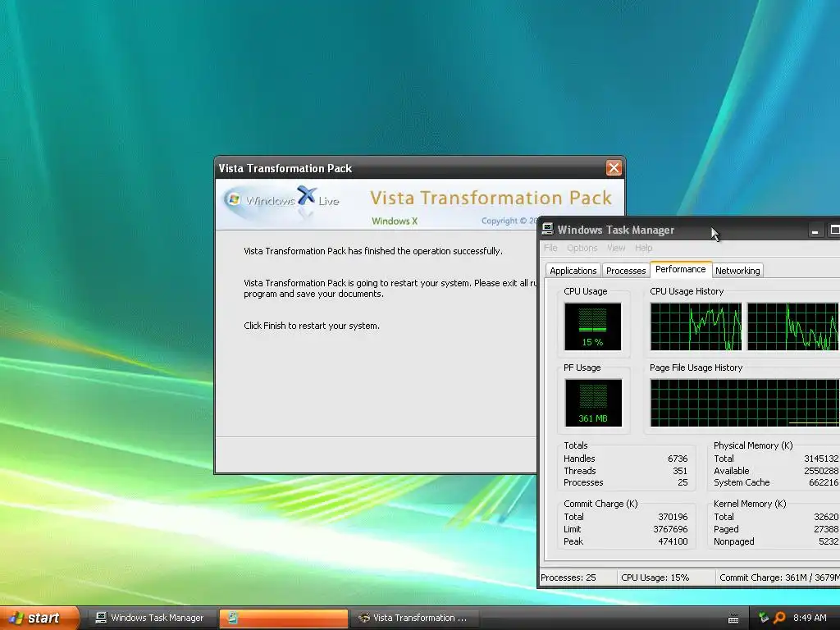Viewport: 840px width, 630px height.
Task: Click 'CPU Usage: 15%' in the status bar
Action: (x=655, y=577)
